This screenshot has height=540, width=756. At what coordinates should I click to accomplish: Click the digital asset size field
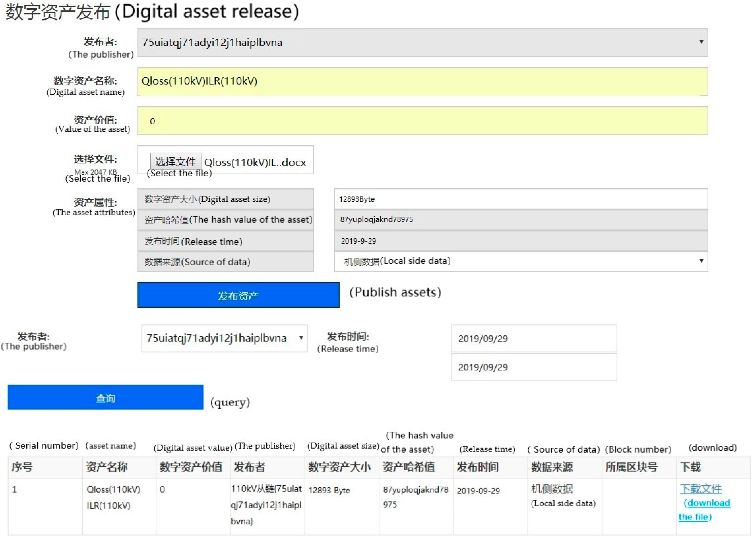pyautogui.click(x=521, y=199)
